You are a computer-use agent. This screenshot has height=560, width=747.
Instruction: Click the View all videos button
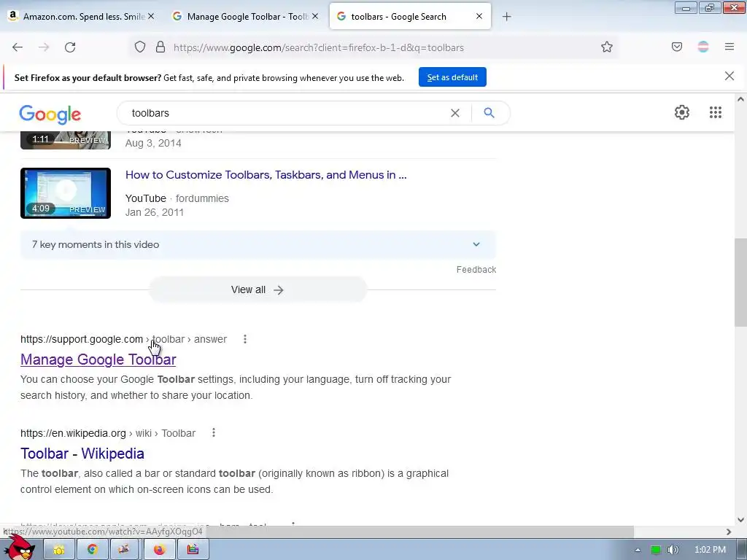click(258, 289)
